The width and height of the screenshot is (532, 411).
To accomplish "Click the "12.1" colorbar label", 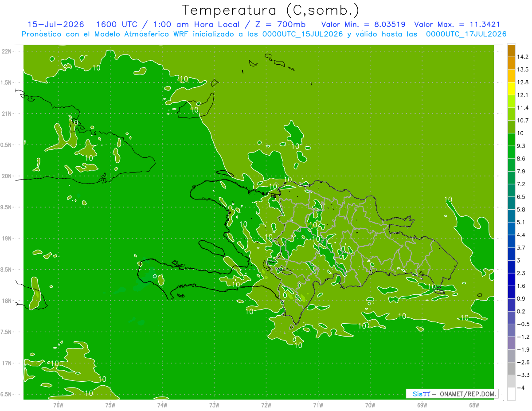I will (x=523, y=95).
